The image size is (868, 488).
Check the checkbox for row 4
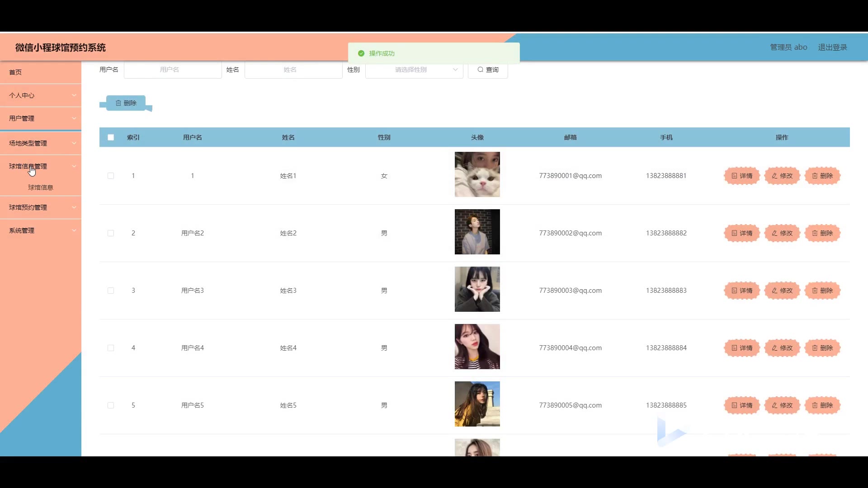[111, 348]
